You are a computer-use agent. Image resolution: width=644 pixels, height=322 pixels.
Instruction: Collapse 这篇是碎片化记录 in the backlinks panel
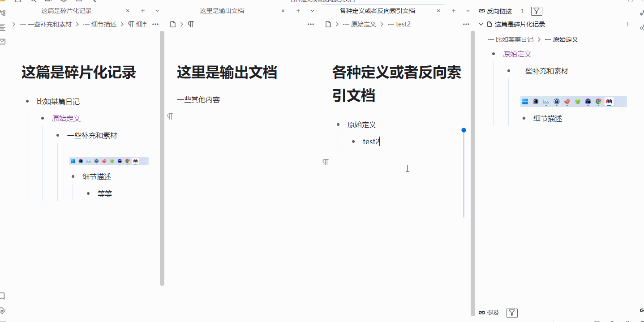tap(481, 24)
